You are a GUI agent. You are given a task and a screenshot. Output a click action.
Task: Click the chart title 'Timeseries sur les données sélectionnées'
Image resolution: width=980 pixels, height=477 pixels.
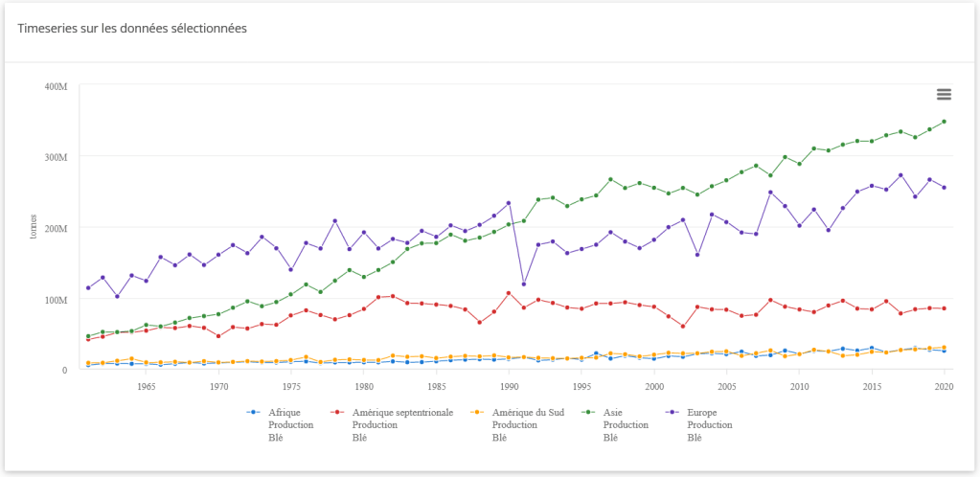(133, 29)
